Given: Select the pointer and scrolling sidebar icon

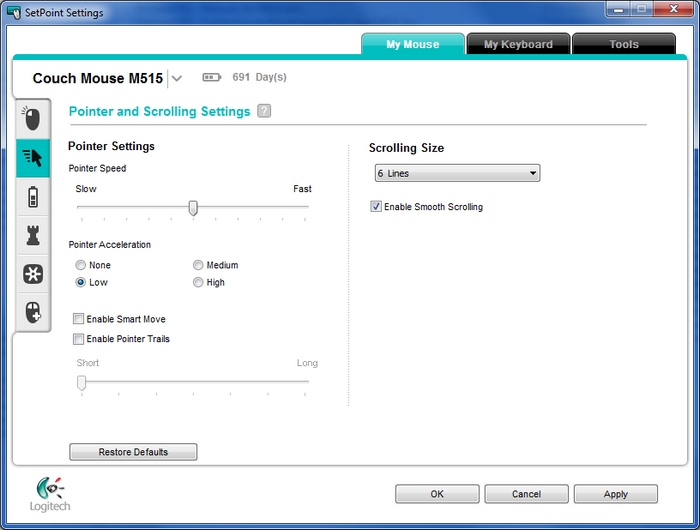Looking at the screenshot, I should coord(33,158).
